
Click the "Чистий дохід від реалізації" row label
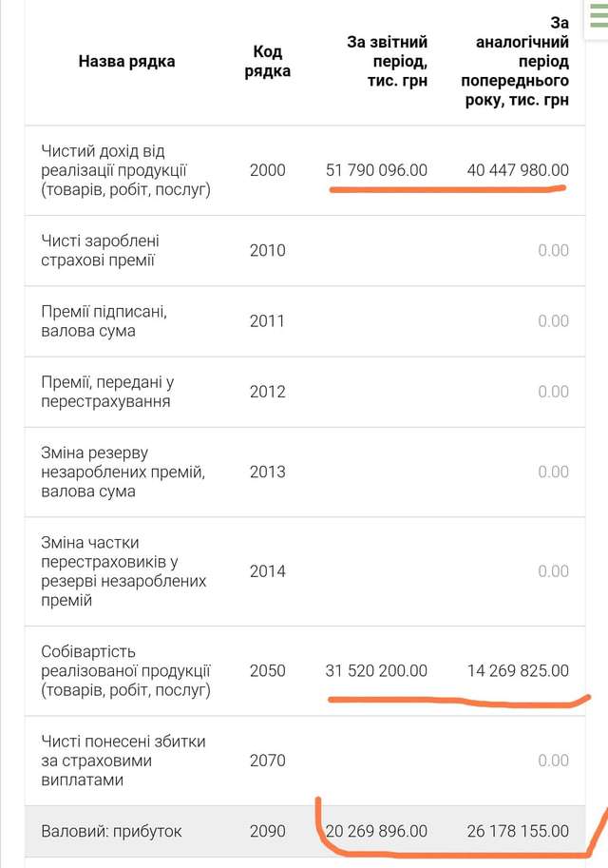pyautogui.click(x=126, y=171)
